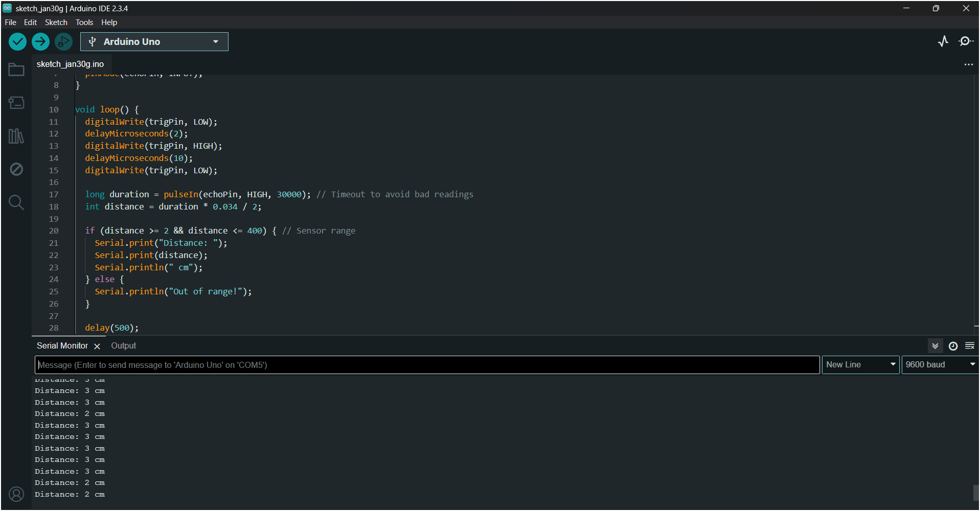The height and width of the screenshot is (511, 980).
Task: Click line number 24 in the gutter
Action: click(x=54, y=280)
